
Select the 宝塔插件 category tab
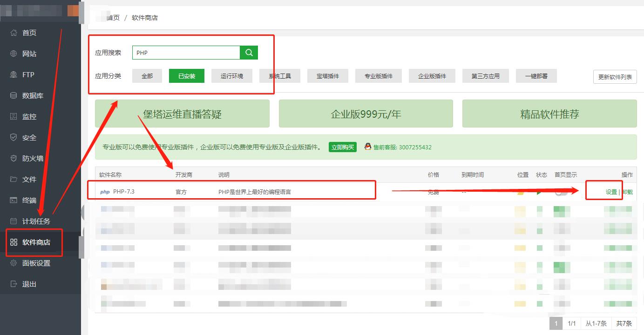(x=328, y=76)
